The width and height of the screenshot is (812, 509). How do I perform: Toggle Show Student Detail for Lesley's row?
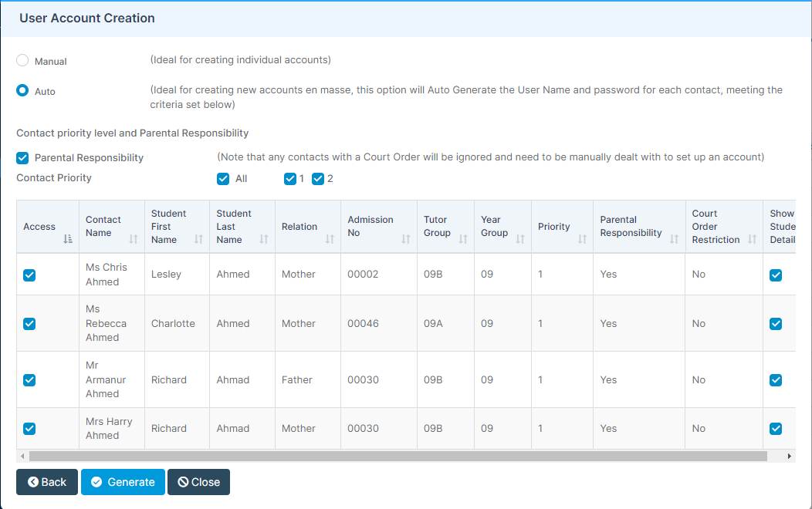[776, 275]
